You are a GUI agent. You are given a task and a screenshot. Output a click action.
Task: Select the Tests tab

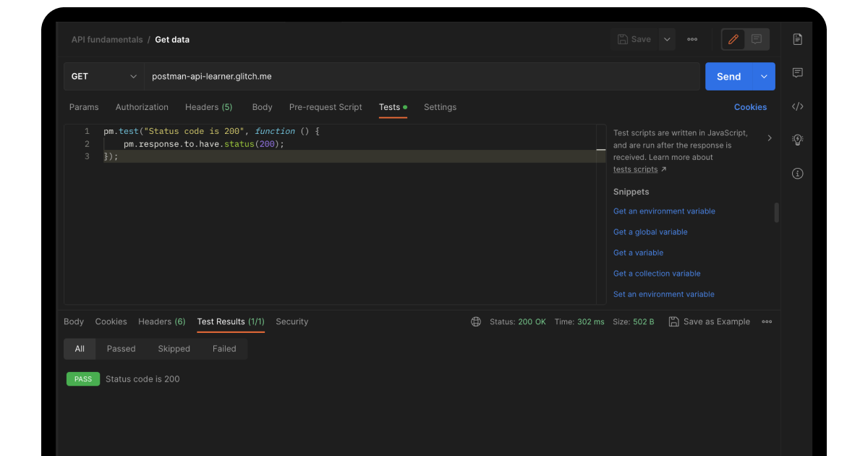(393, 107)
